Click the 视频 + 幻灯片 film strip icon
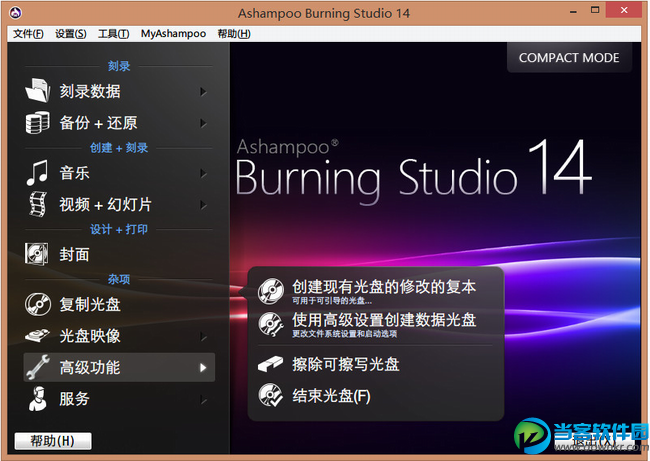 pyautogui.click(x=38, y=204)
